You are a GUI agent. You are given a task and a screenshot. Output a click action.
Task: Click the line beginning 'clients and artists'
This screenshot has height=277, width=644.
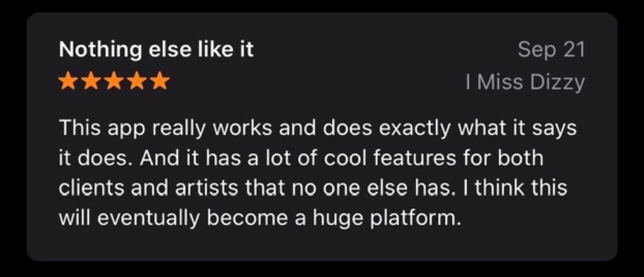(313, 188)
